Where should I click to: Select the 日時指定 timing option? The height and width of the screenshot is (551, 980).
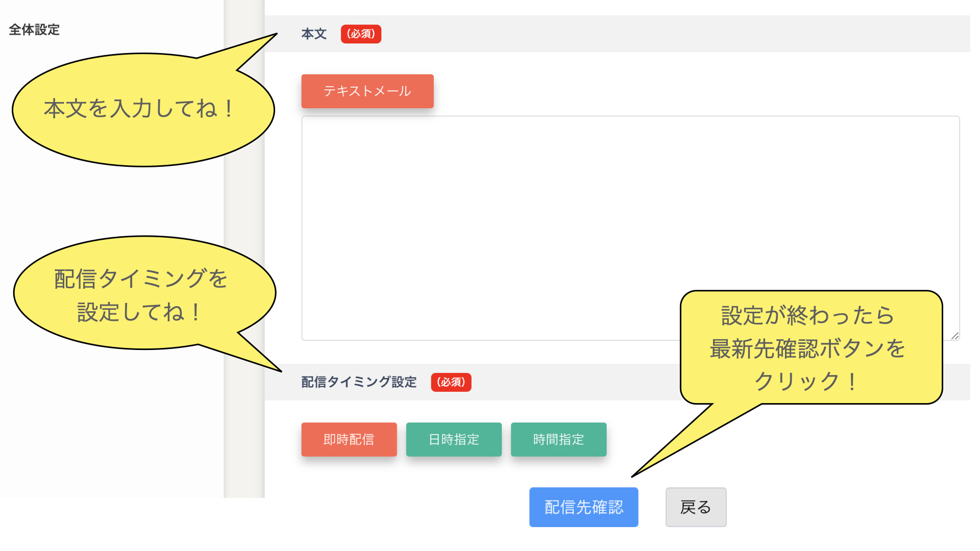click(x=454, y=439)
